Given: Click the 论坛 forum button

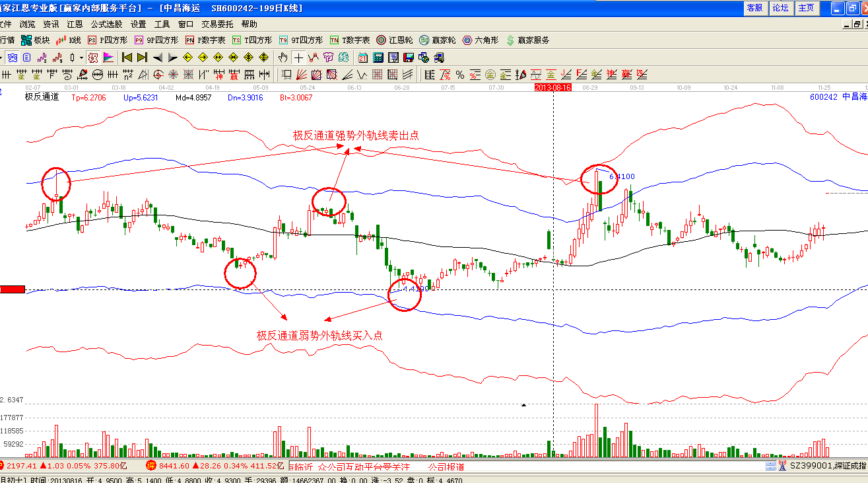Looking at the screenshot, I should [780, 8].
